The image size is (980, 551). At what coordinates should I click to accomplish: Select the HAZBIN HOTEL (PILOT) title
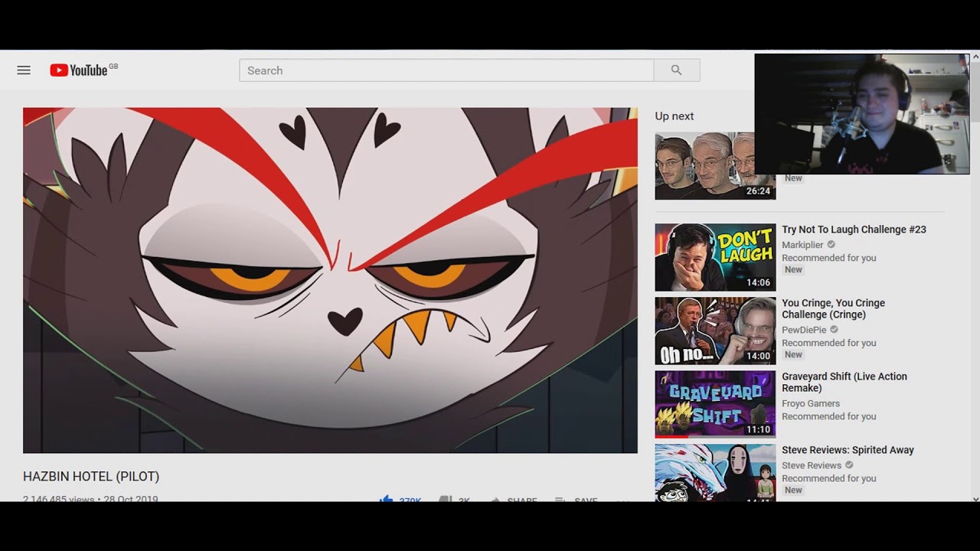pos(91,476)
